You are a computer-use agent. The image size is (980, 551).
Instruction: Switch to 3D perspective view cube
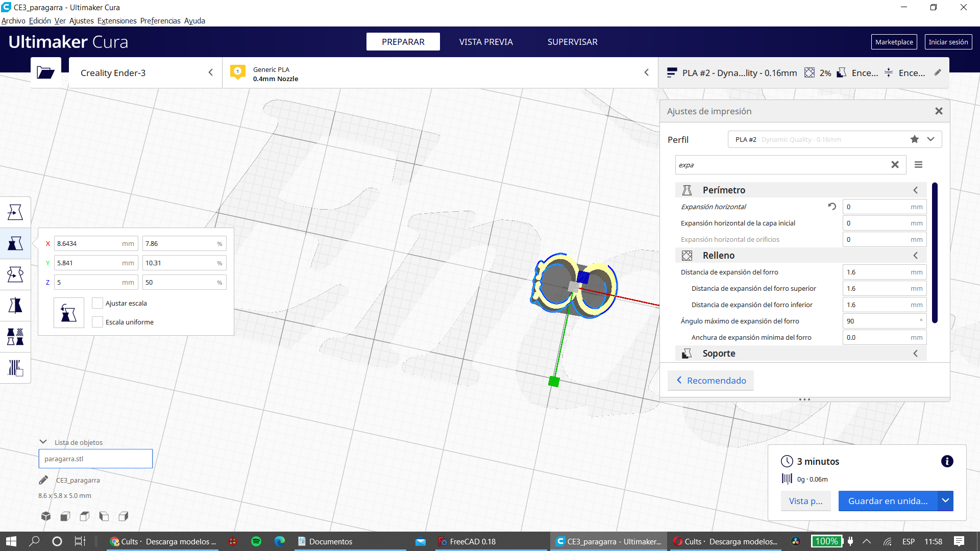(x=46, y=516)
